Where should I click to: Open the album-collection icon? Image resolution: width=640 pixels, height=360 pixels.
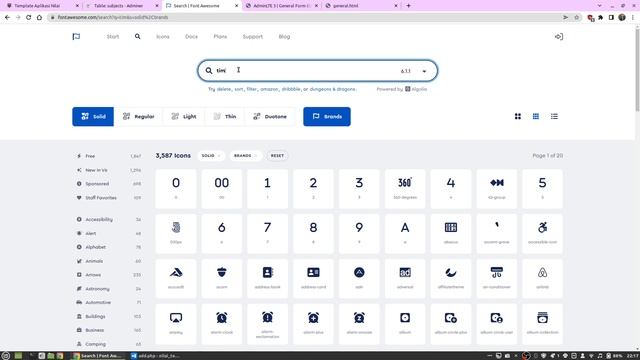(542, 324)
